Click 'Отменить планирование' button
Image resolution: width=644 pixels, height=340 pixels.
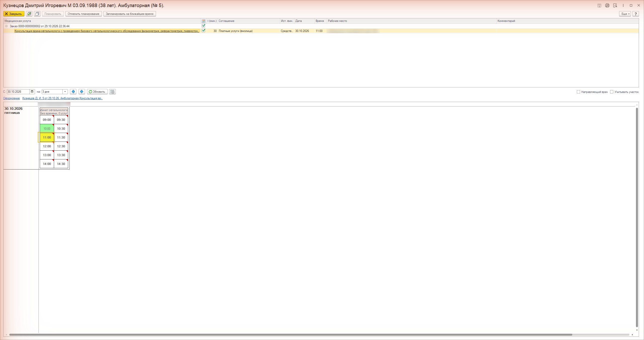(84, 14)
